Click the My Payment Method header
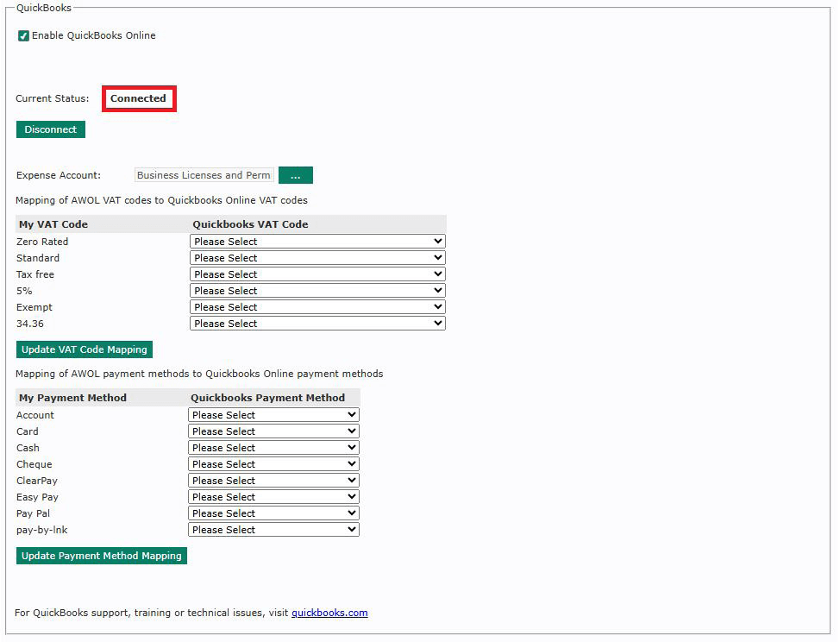Viewport: 840px width, 642px height. (72, 398)
